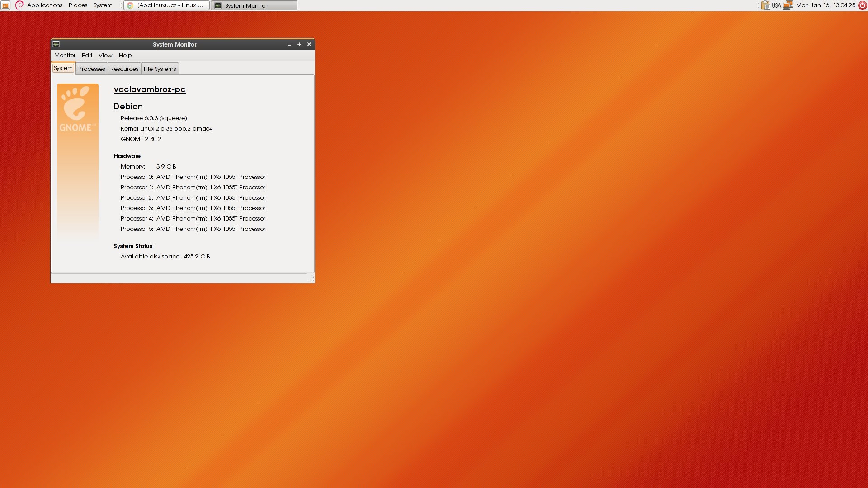Image resolution: width=868 pixels, height=488 pixels.
Task: Click the Processor 5 row
Action: [193, 229]
